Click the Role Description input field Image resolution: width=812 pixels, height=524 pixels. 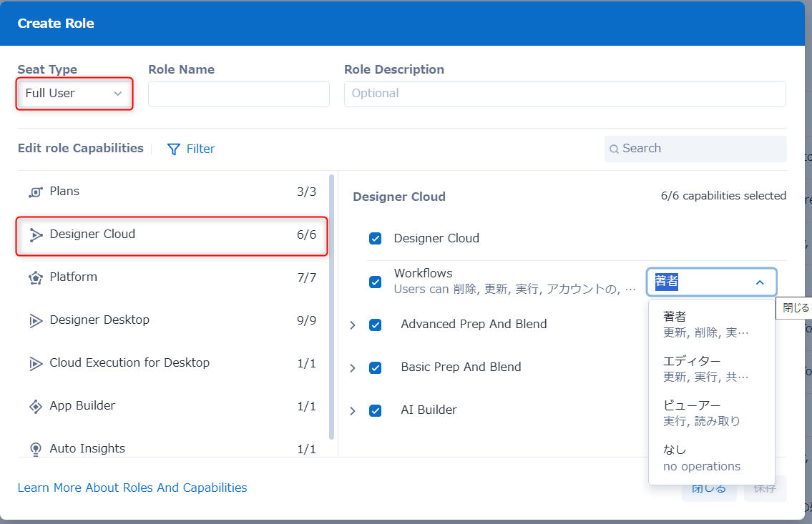coord(565,94)
